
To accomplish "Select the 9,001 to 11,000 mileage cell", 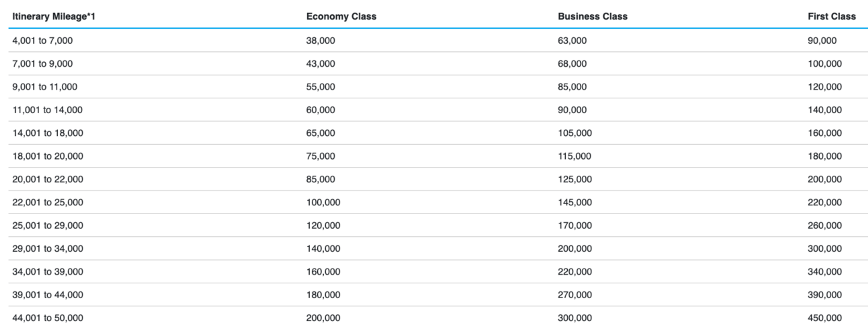I will coord(45,87).
